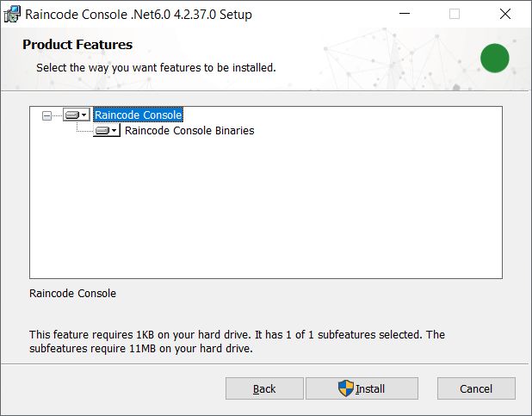
Task: Select the Raincode Console Binaries feature
Action: (189, 131)
